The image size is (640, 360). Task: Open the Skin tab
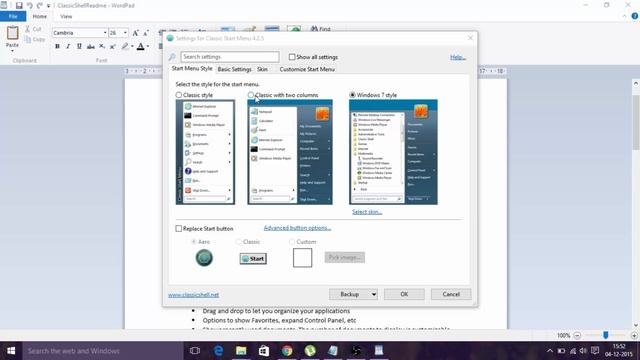[262, 69]
